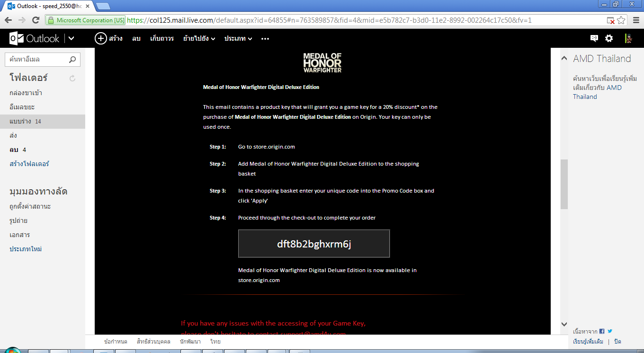Open a new browser tab

[x=103, y=6]
